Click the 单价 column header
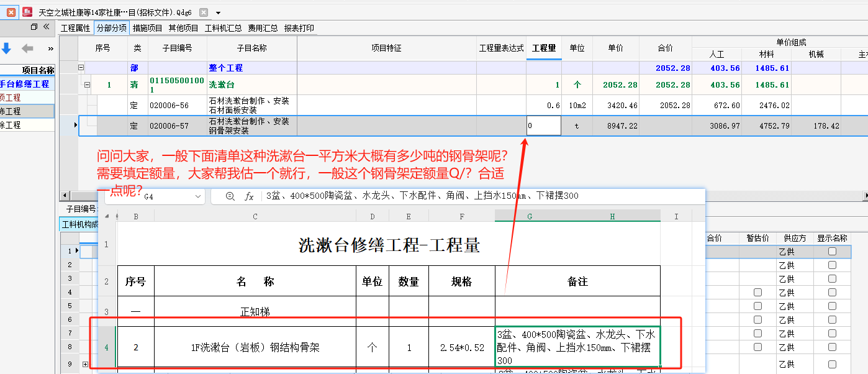This screenshot has width=868, height=374. (615, 48)
